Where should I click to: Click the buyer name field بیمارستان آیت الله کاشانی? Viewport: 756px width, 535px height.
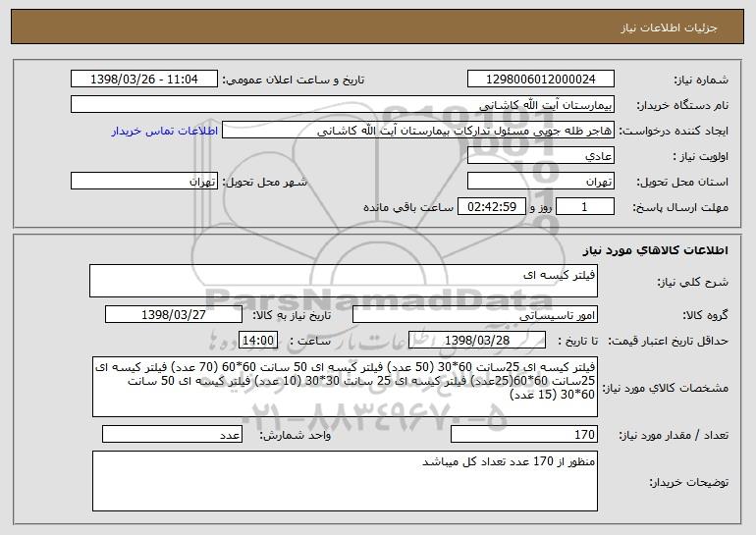(343, 104)
